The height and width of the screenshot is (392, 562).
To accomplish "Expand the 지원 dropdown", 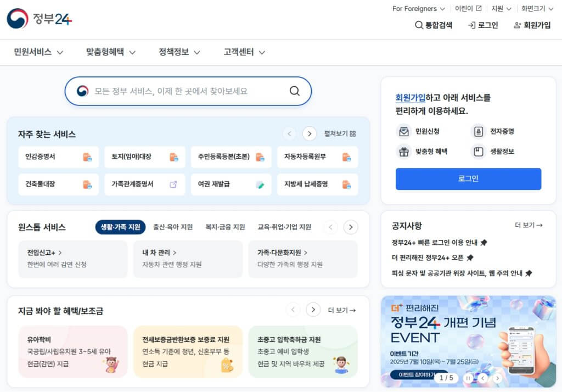I will [x=501, y=9].
